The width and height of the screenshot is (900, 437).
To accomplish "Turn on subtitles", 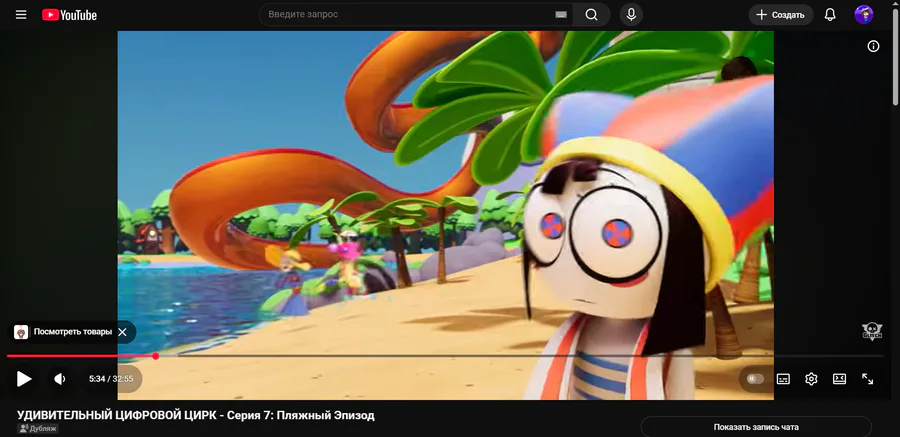I will (x=783, y=379).
